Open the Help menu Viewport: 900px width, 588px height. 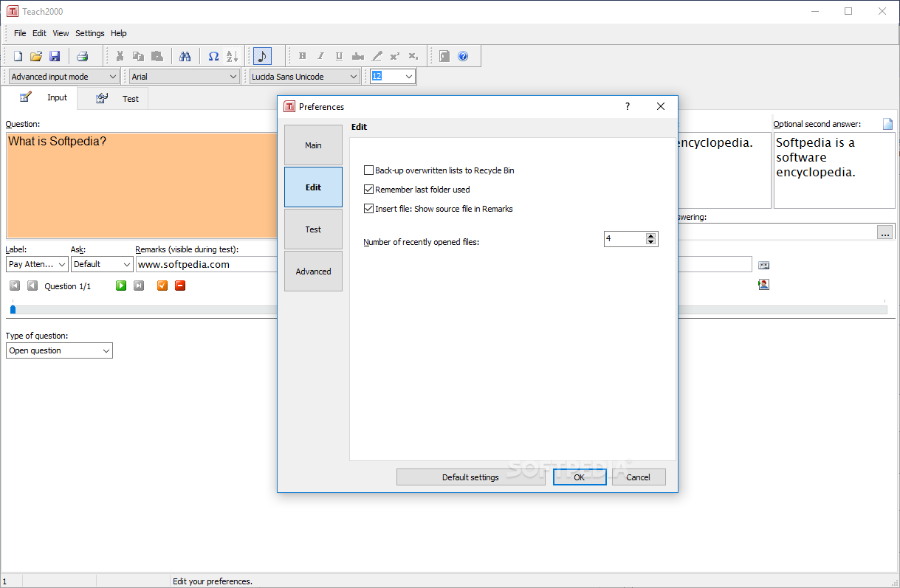click(x=119, y=33)
